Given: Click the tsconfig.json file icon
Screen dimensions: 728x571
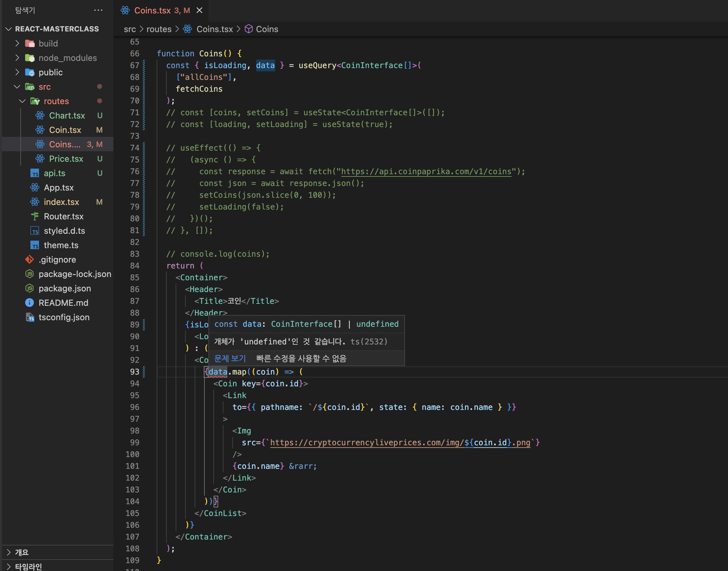Looking at the screenshot, I should tap(30, 317).
